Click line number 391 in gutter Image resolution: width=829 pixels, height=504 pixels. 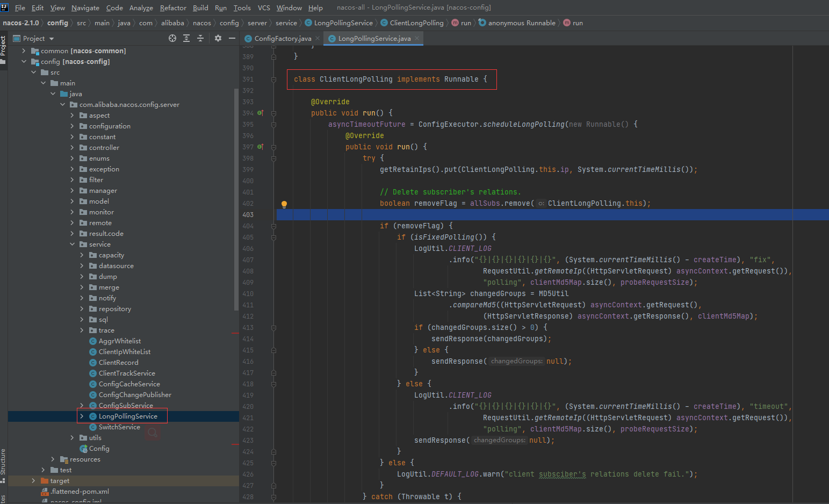(x=248, y=80)
